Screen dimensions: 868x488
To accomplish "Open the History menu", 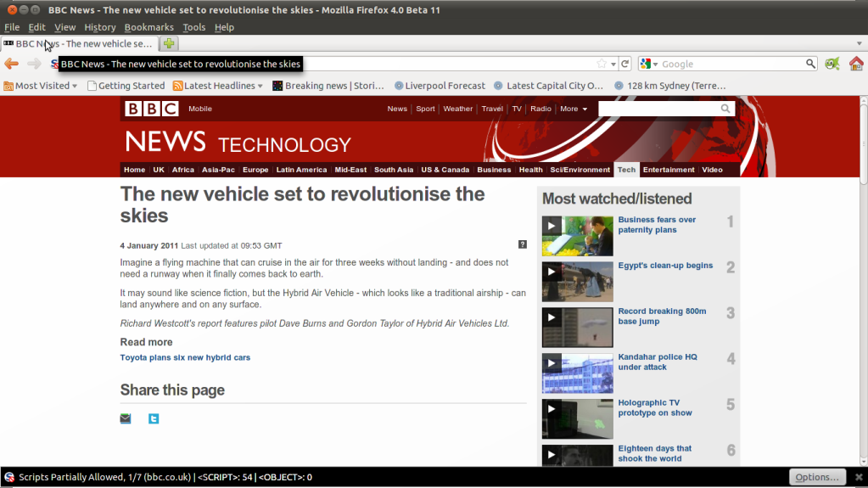I will click(99, 27).
